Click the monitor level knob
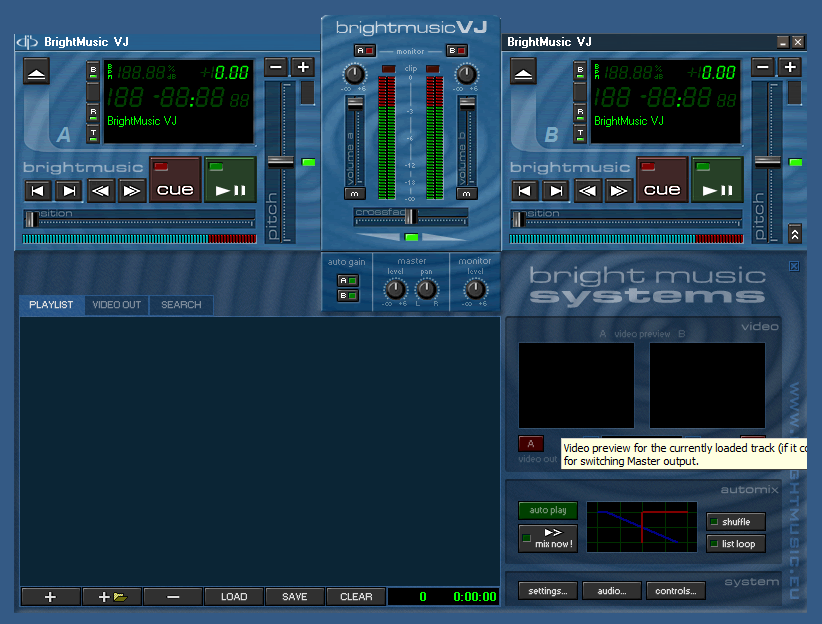Image resolution: width=822 pixels, height=624 pixels. point(475,289)
